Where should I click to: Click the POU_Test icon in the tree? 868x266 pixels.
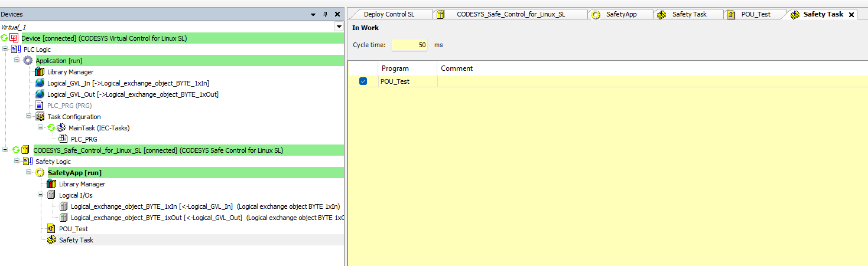(51, 229)
